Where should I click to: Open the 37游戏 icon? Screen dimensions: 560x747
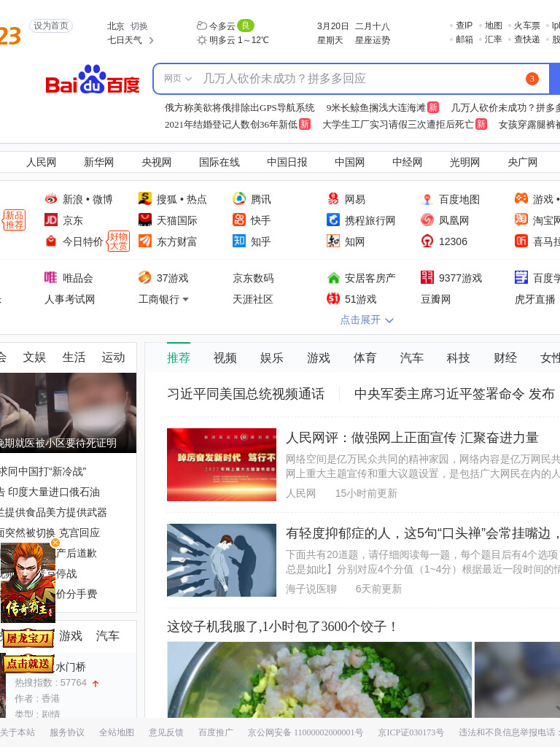point(145,277)
